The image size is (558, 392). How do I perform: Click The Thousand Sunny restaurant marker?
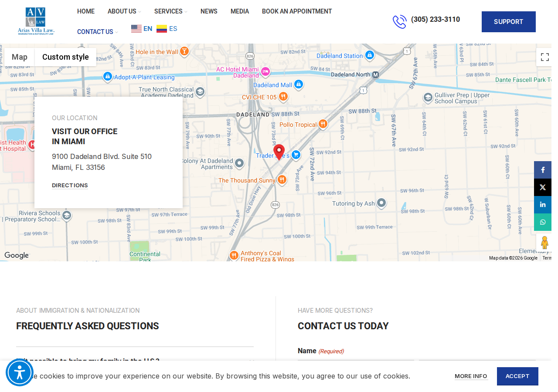point(282,180)
